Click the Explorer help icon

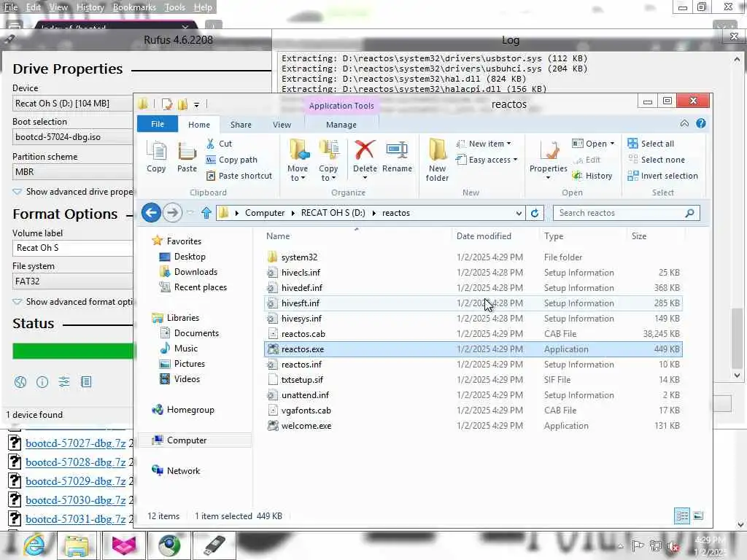point(700,123)
